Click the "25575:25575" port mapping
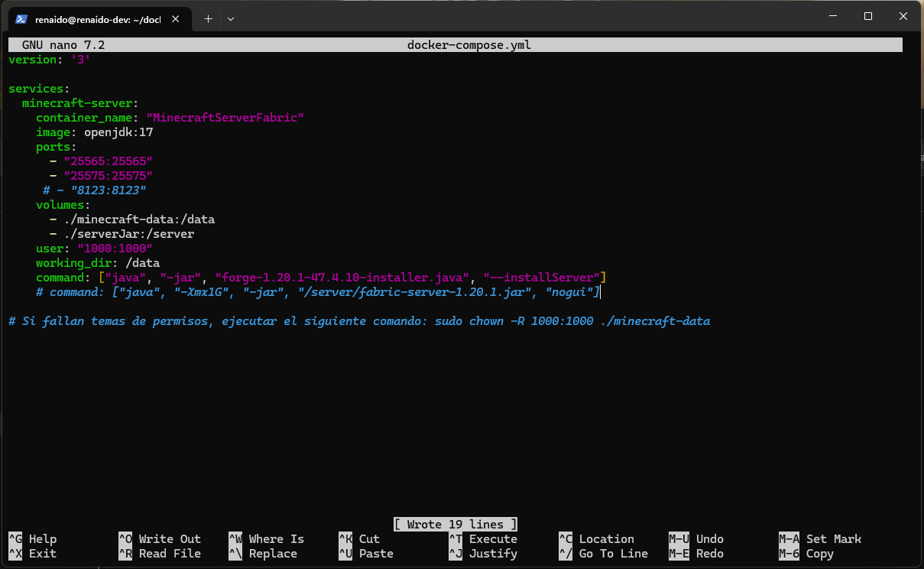This screenshot has width=924, height=569. (109, 176)
